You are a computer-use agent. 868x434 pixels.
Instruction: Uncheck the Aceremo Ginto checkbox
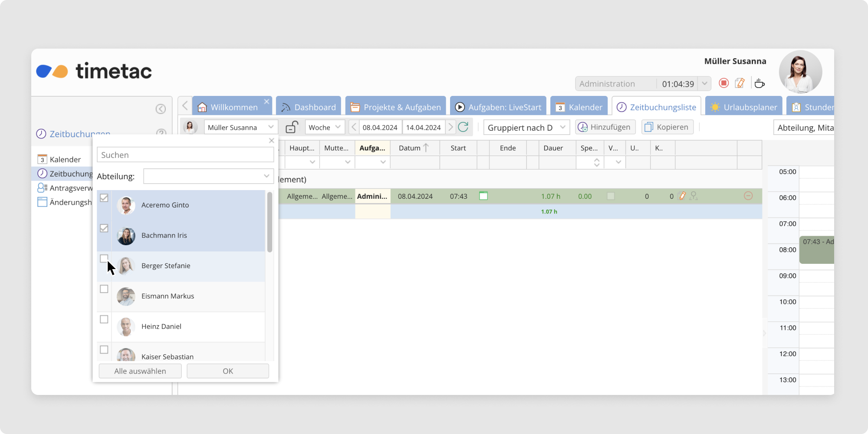click(x=104, y=198)
